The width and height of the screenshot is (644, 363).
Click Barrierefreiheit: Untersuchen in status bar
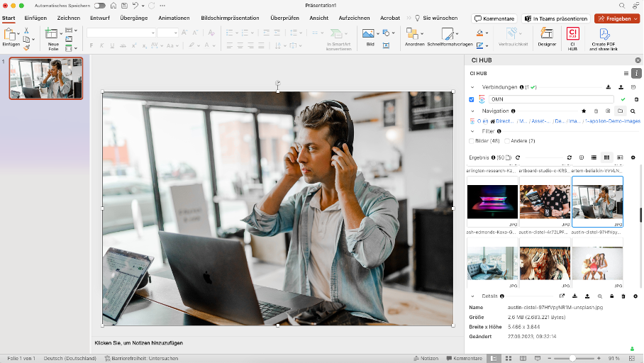[x=141, y=359]
